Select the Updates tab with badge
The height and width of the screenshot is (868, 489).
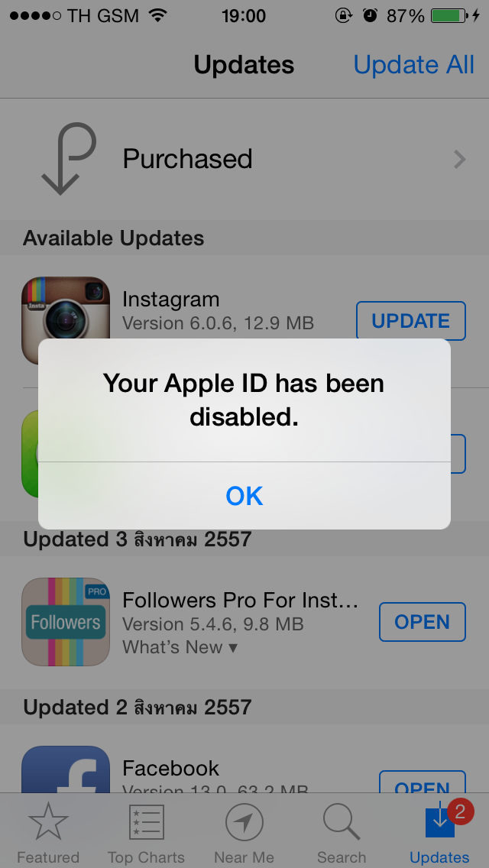tap(439, 832)
